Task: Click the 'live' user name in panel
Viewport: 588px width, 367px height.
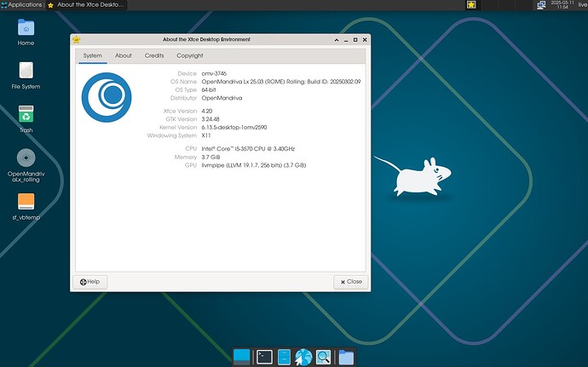Action: tap(582, 5)
